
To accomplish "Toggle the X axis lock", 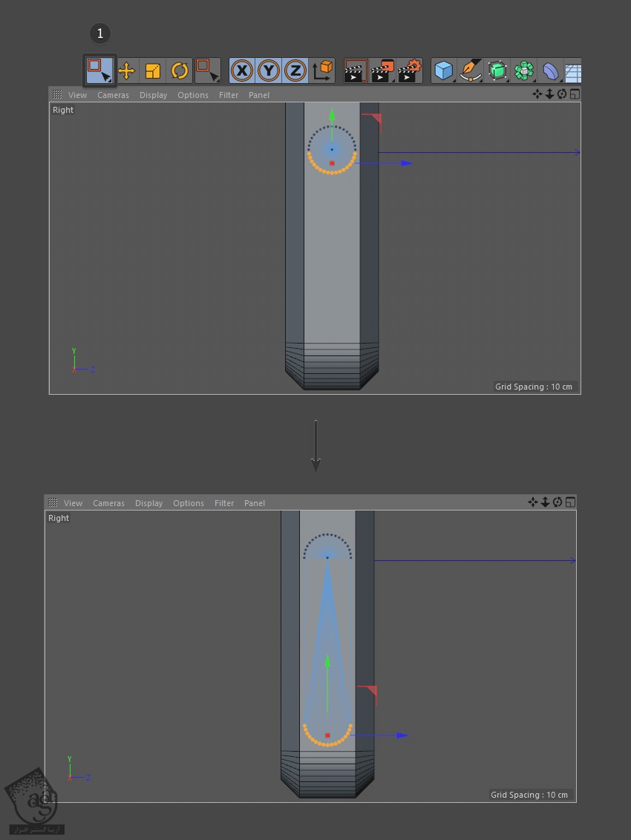I will point(242,71).
